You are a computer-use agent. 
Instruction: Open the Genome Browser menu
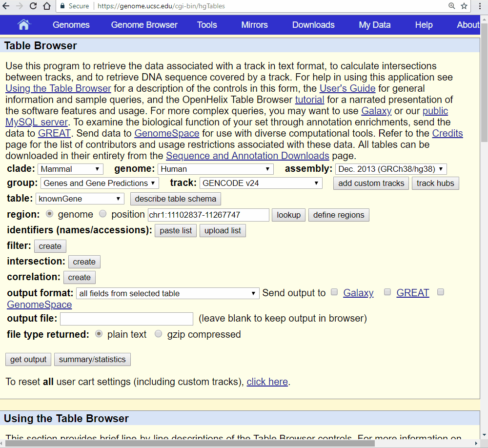(x=144, y=25)
